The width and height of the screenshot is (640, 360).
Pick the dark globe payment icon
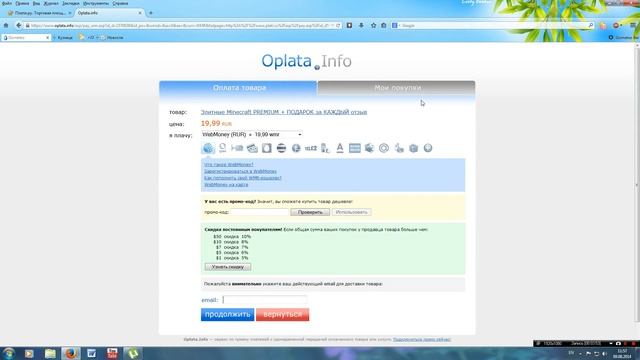pos(296,148)
